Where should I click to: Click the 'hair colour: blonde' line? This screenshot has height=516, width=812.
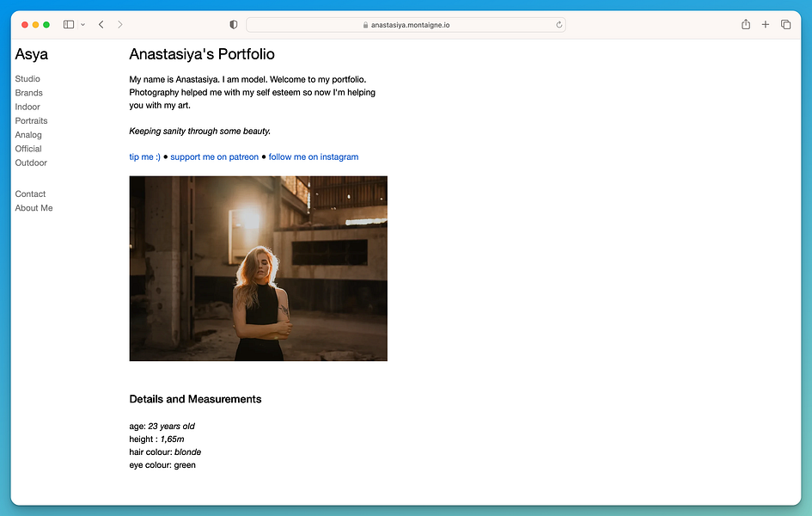click(x=165, y=452)
